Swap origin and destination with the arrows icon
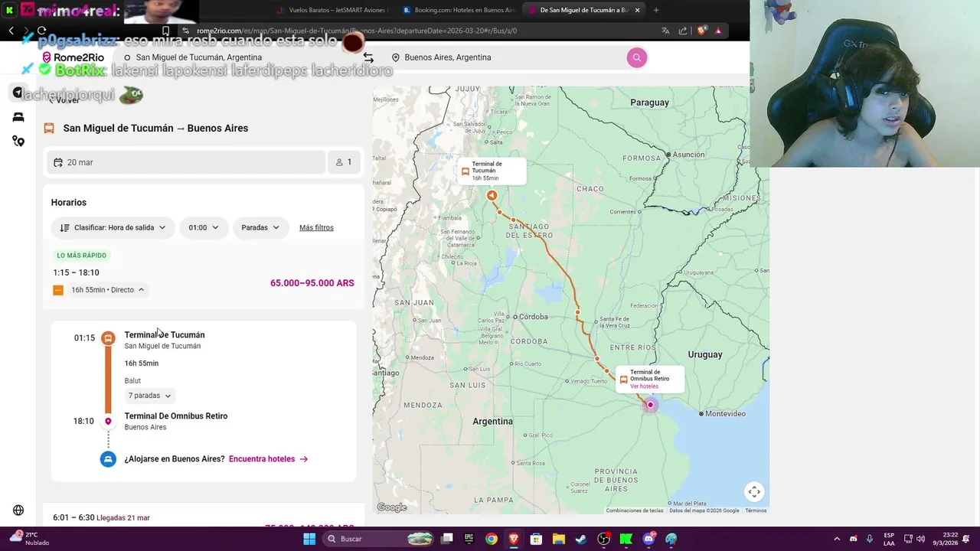The image size is (980, 551). click(368, 57)
